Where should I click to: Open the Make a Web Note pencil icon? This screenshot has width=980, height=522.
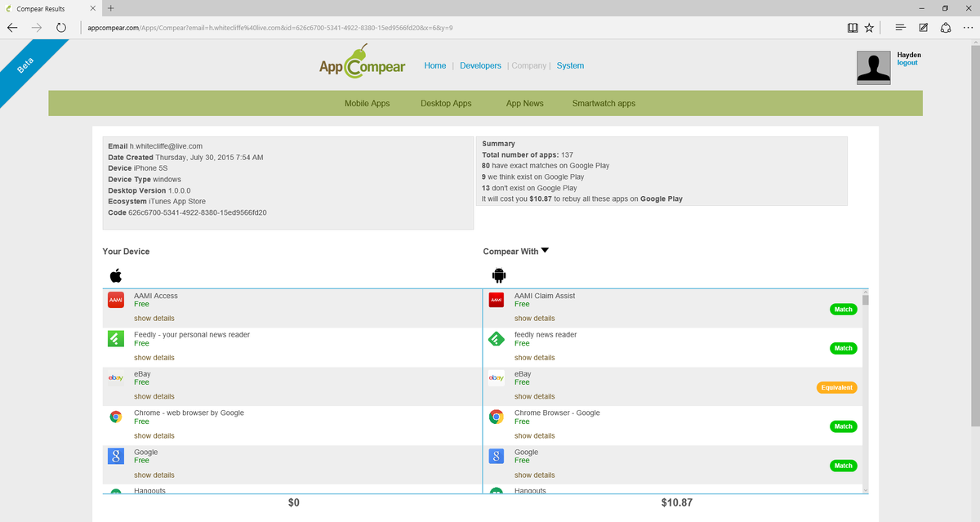click(923, 27)
